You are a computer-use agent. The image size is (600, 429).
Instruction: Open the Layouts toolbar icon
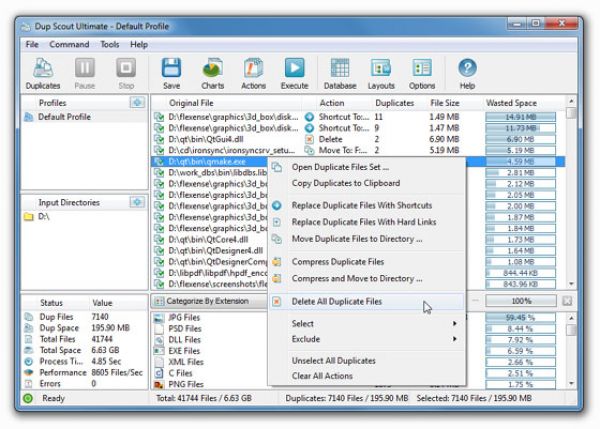(x=381, y=72)
